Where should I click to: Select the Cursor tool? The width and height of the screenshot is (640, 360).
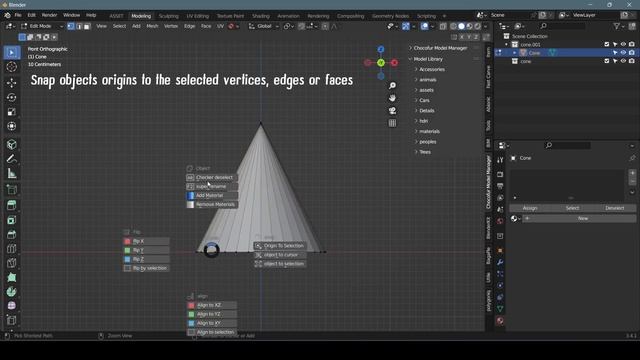click(11, 67)
